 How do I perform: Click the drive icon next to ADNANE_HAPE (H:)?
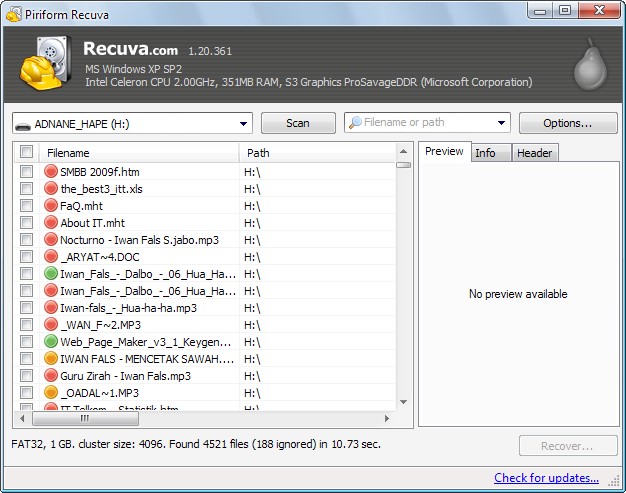[x=23, y=125]
